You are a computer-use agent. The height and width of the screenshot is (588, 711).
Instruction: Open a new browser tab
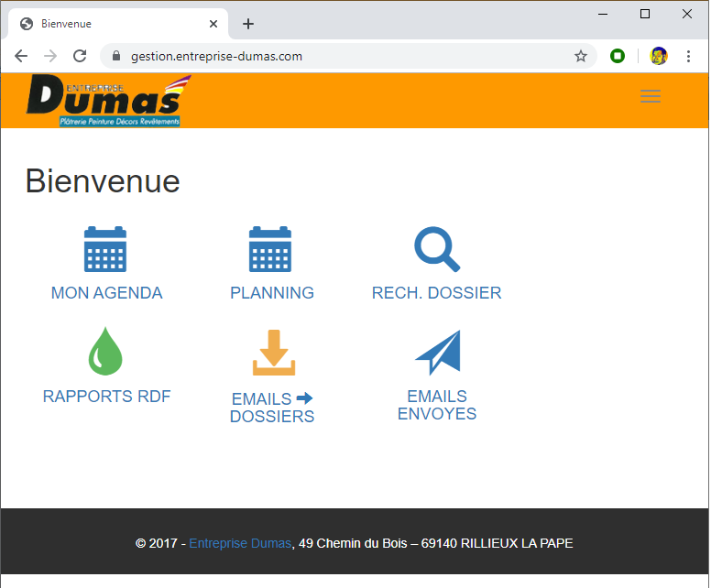point(248,24)
